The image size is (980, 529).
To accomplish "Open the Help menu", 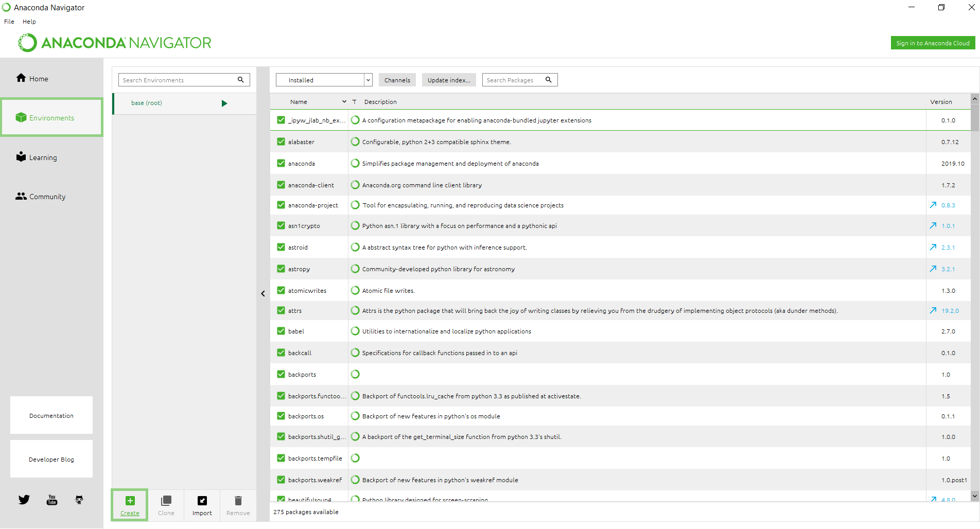I will pyautogui.click(x=29, y=22).
